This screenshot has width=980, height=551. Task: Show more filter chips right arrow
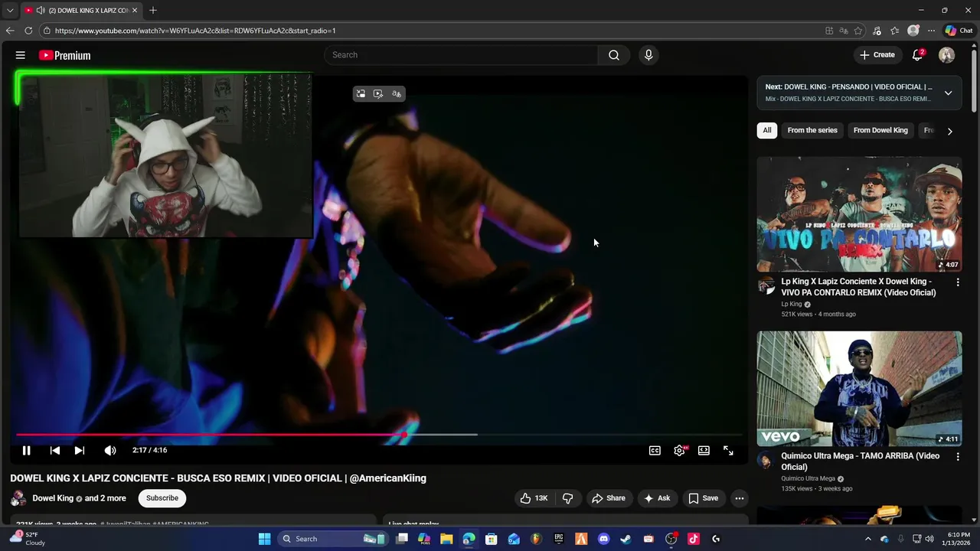949,131
